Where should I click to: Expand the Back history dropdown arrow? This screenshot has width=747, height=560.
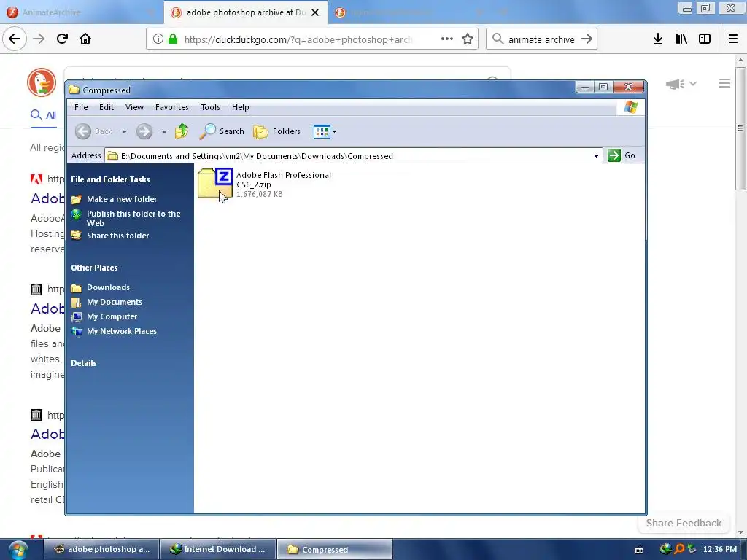(x=124, y=131)
